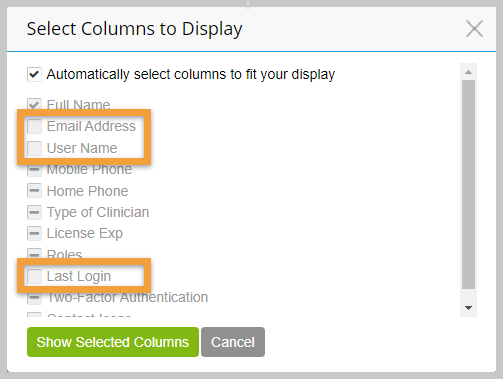
Task: Check the Last Login checkbox
Action: pyautogui.click(x=34, y=276)
